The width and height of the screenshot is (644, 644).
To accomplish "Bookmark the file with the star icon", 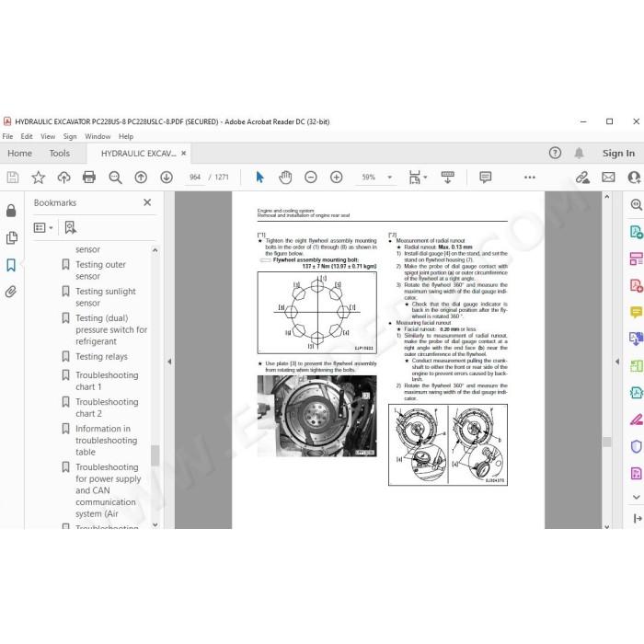I will (x=39, y=178).
